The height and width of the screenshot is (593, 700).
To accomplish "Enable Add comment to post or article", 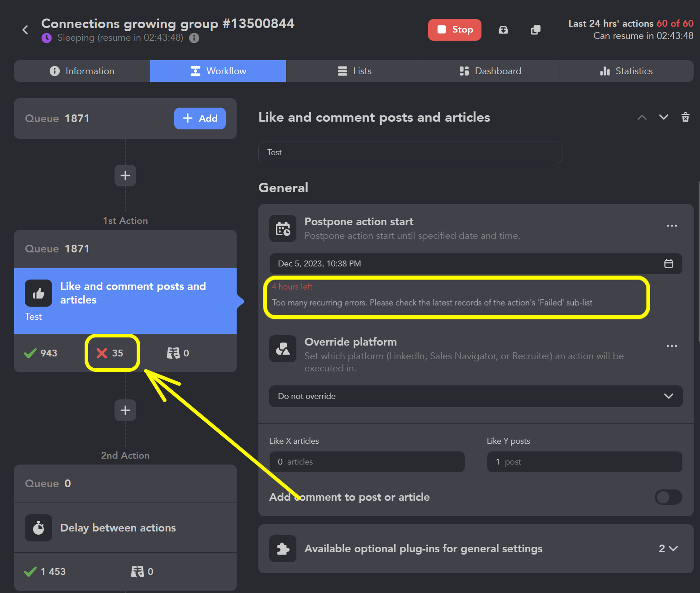I will pyautogui.click(x=668, y=497).
